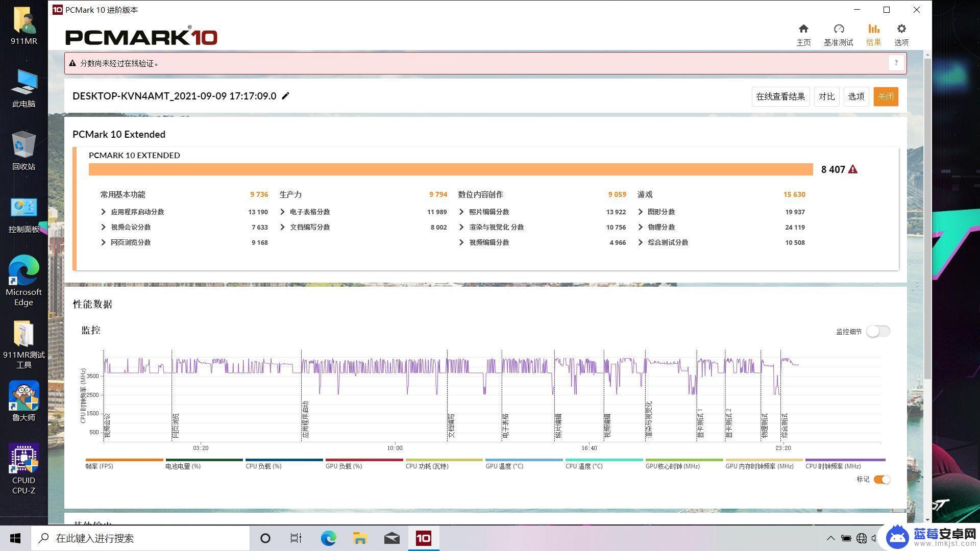Open 911MR测试工具 folder icon

24,344
